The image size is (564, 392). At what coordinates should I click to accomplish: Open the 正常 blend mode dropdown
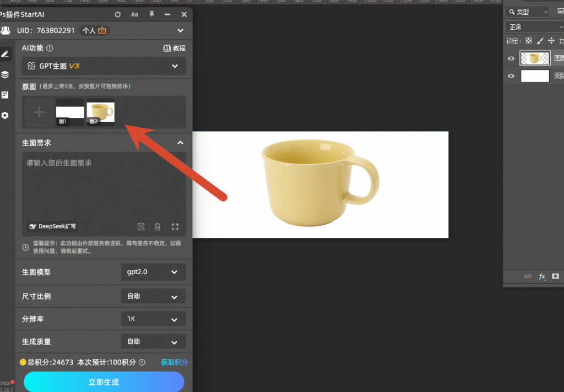(534, 27)
